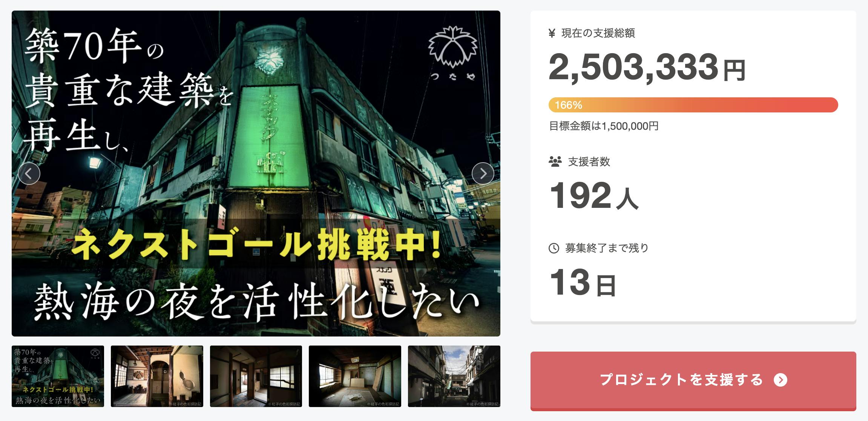868x421 pixels.
Task: Click the yen icon beside 現在の支援総額
Action: pos(552,34)
